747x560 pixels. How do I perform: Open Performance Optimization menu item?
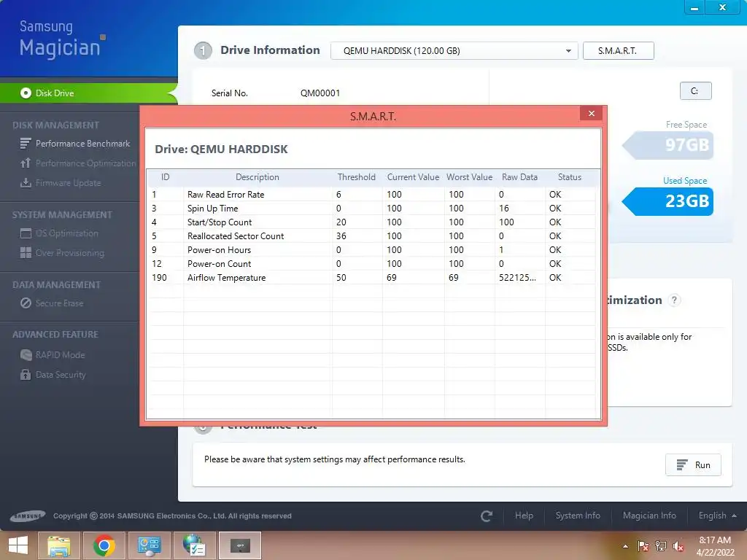click(x=86, y=163)
